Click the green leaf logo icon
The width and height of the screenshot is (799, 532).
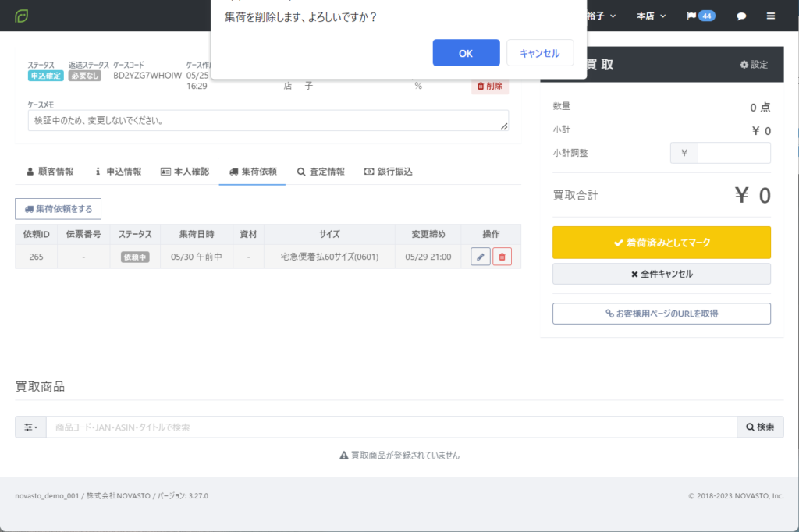coord(23,16)
